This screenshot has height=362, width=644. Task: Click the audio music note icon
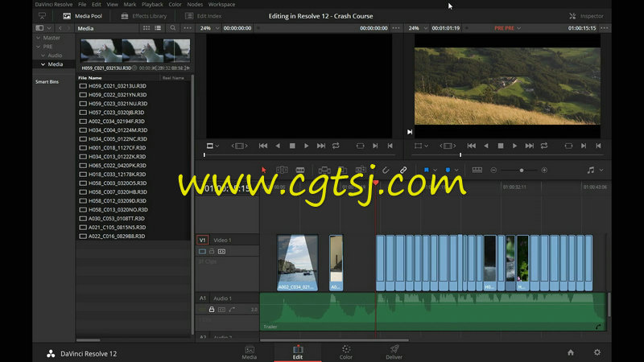[x=591, y=170]
